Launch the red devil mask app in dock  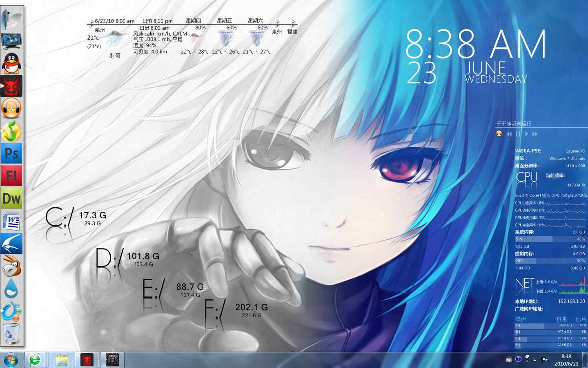tap(11, 86)
